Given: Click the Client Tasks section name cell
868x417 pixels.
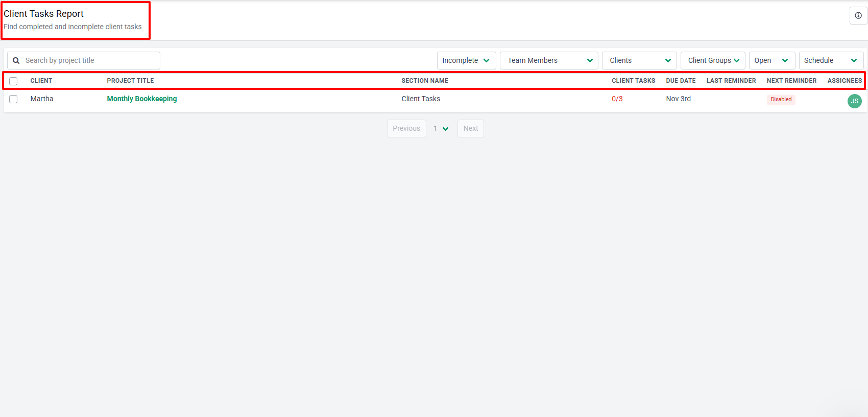Looking at the screenshot, I should [x=421, y=99].
